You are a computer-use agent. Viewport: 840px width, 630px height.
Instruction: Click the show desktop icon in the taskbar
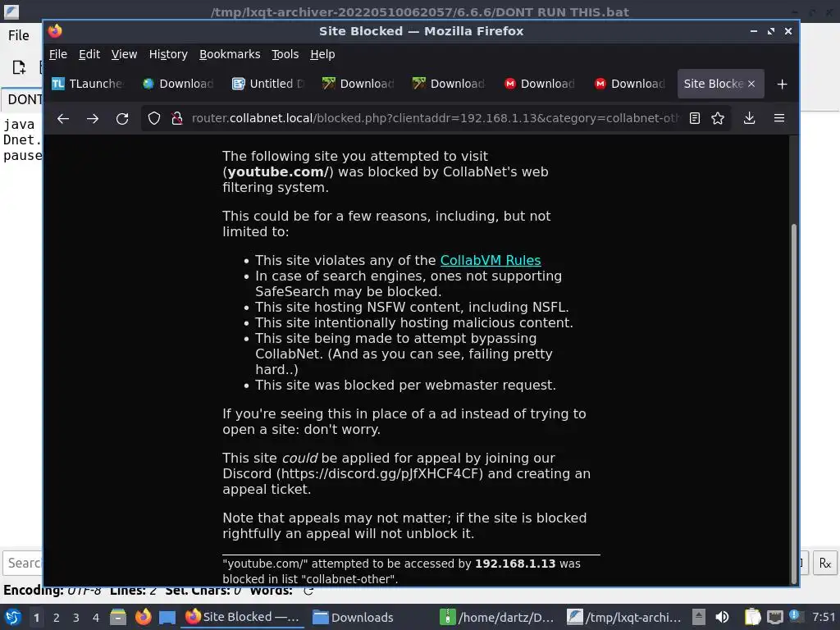point(167,617)
